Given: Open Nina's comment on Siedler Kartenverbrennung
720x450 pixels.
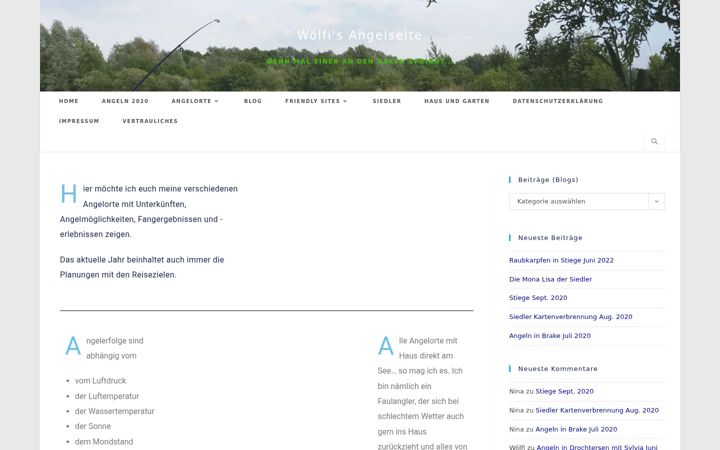Looking at the screenshot, I should click(x=597, y=410).
